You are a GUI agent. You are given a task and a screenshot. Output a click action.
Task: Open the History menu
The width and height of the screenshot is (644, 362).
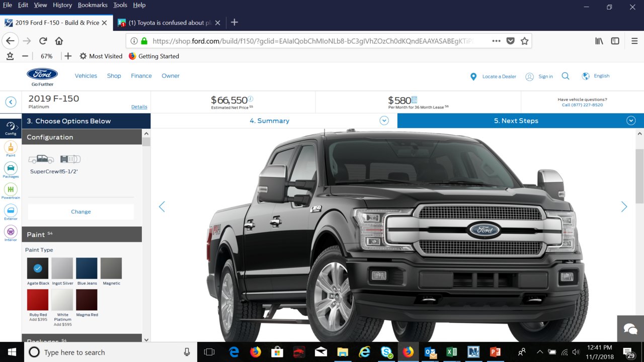click(62, 5)
